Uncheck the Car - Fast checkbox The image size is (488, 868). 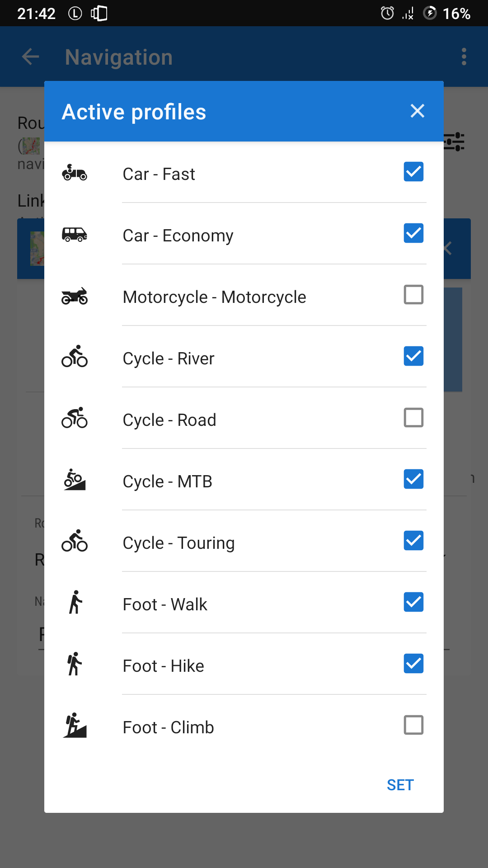tap(413, 172)
